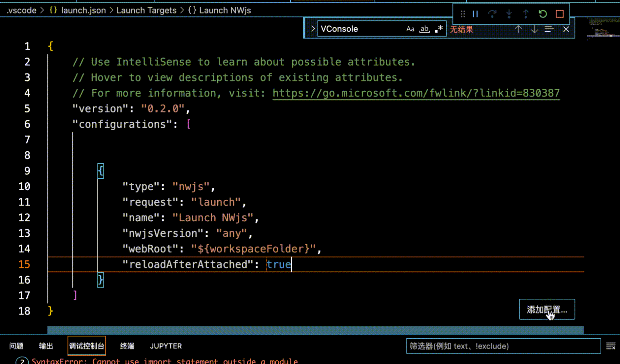Click the "0.2.0" version value
Viewport: 620px width, 364px height.
point(163,109)
